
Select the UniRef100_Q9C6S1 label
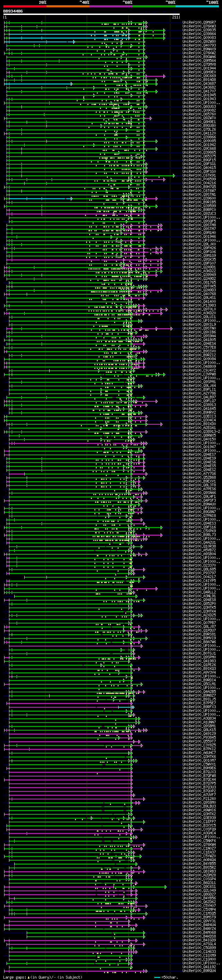coord(199,886)
